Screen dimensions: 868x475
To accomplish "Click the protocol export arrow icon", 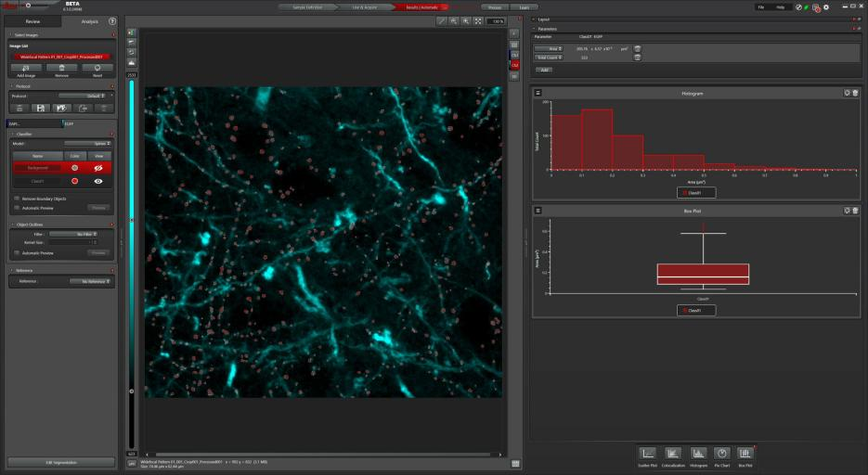I will point(83,109).
